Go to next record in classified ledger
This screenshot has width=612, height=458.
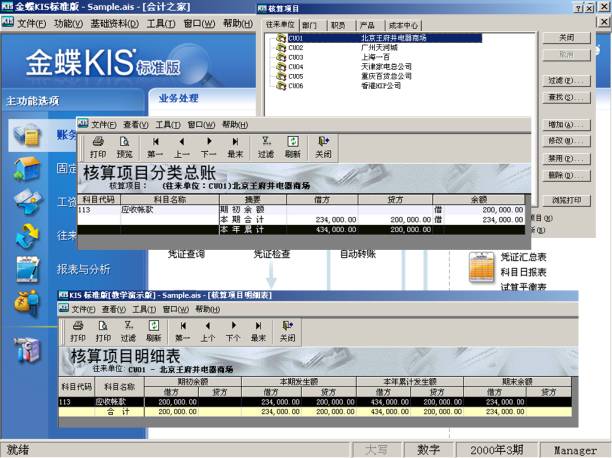(208, 148)
